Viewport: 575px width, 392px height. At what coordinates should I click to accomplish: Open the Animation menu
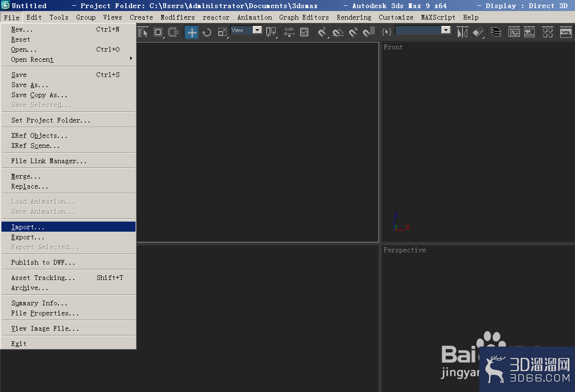255,17
